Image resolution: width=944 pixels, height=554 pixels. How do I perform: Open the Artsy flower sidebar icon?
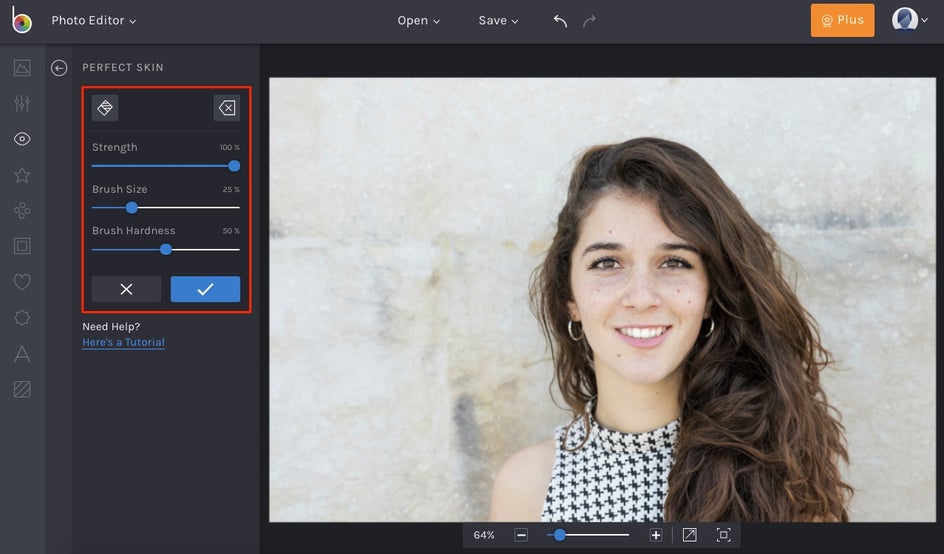coord(22,210)
